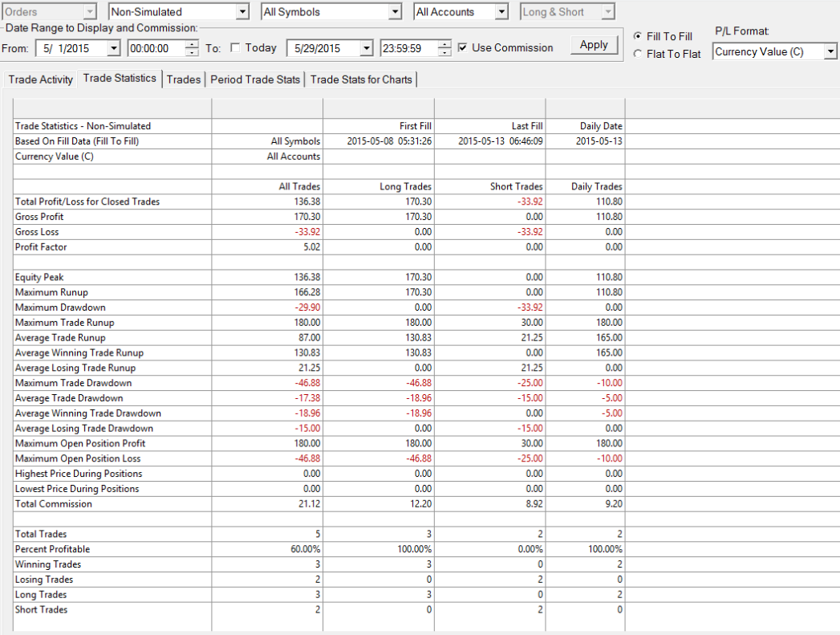
Task: Click the To time field 23:59:59
Action: [408, 48]
